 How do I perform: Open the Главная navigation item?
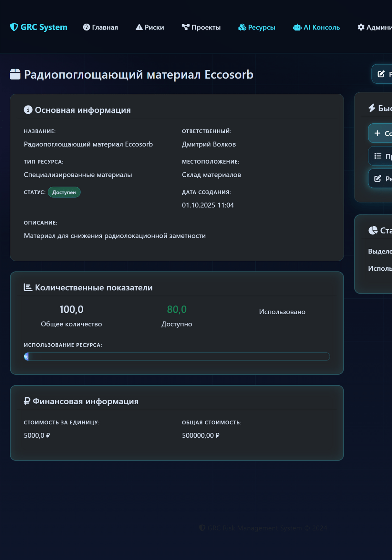100,27
